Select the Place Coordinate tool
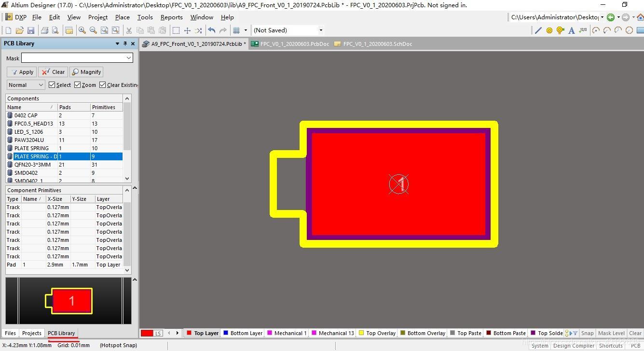Screen dimensions: 644x351 [x=583, y=30]
